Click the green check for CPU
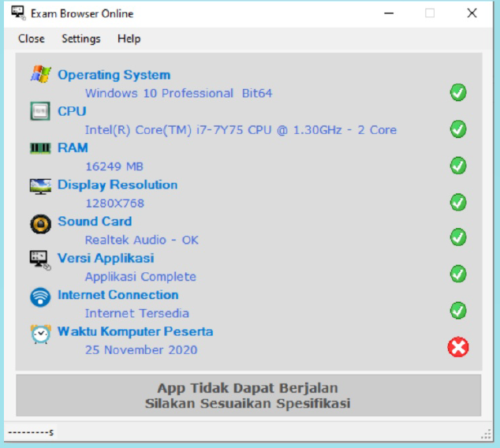Screen dimensions: 500x448 click(x=458, y=129)
